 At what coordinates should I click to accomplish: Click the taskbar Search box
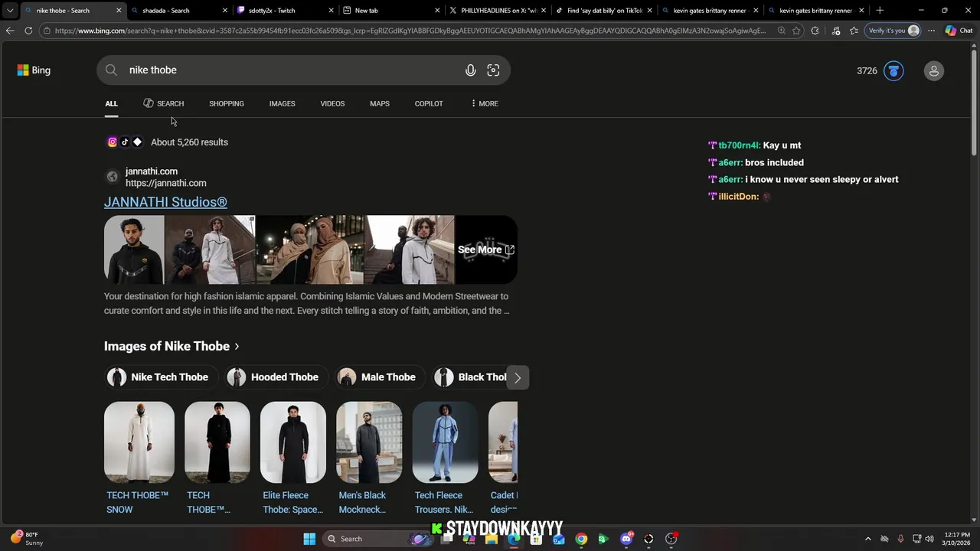click(x=378, y=539)
